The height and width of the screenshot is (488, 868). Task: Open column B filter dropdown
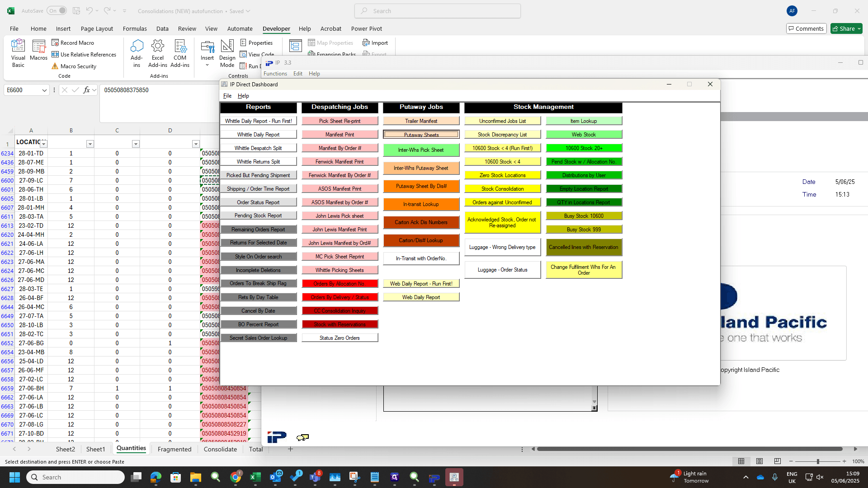point(90,144)
